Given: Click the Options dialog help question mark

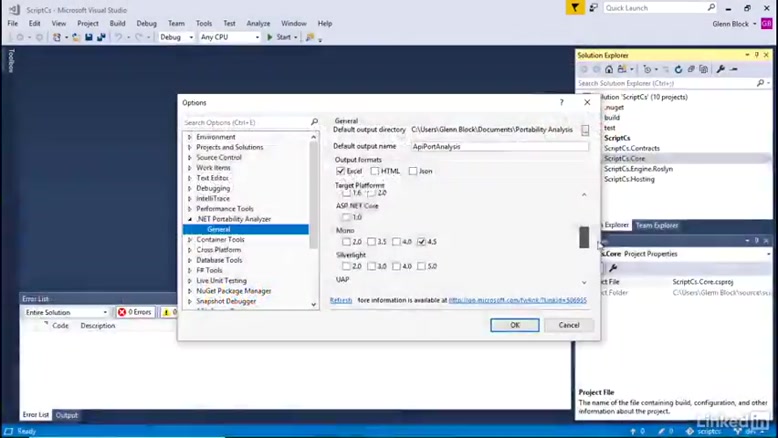Looking at the screenshot, I should click(562, 102).
